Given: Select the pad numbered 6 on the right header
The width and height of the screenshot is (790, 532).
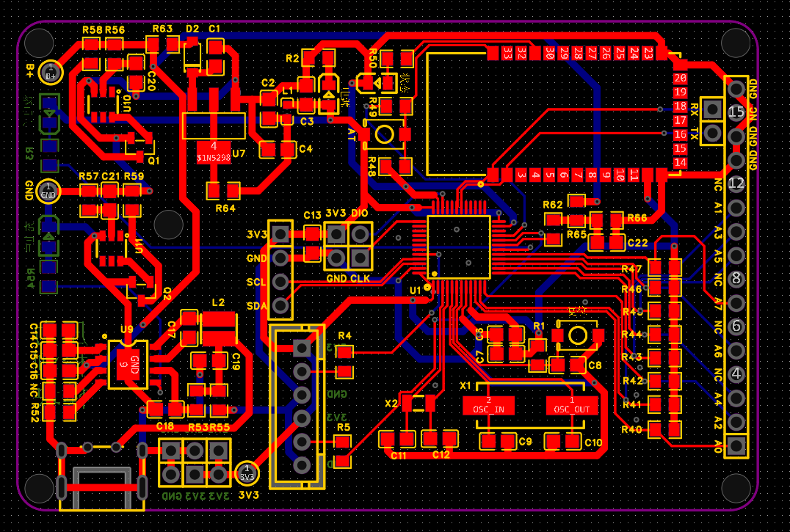Looking at the screenshot, I should pyautogui.click(x=736, y=326).
